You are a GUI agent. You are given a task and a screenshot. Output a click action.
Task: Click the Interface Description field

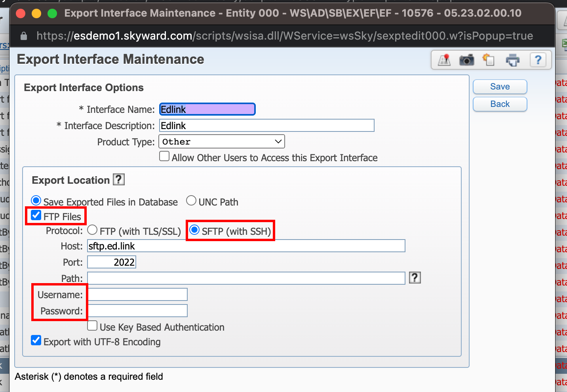[x=267, y=126]
